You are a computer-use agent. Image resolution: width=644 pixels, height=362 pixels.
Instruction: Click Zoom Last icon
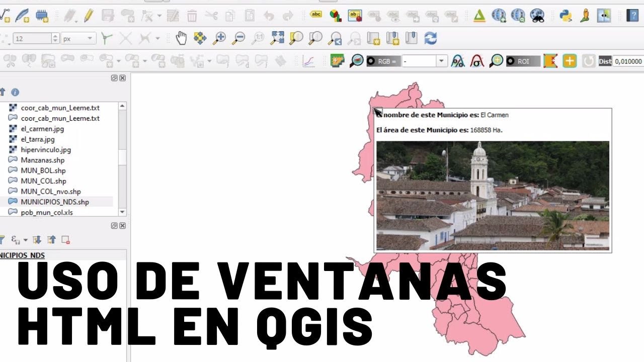coord(335,38)
